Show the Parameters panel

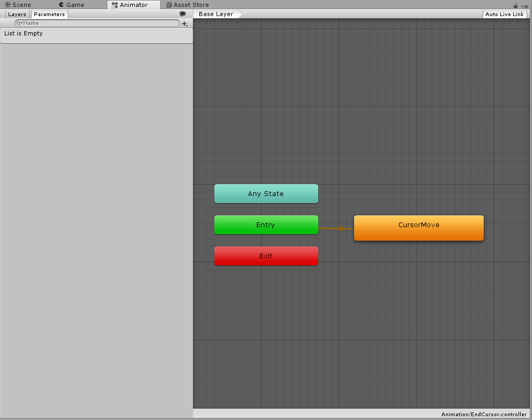[49, 15]
